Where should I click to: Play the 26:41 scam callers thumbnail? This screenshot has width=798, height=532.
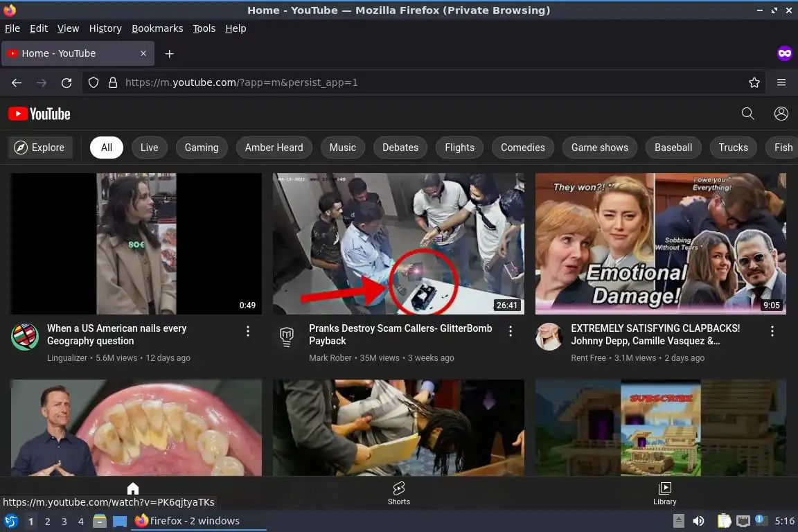[x=398, y=244]
